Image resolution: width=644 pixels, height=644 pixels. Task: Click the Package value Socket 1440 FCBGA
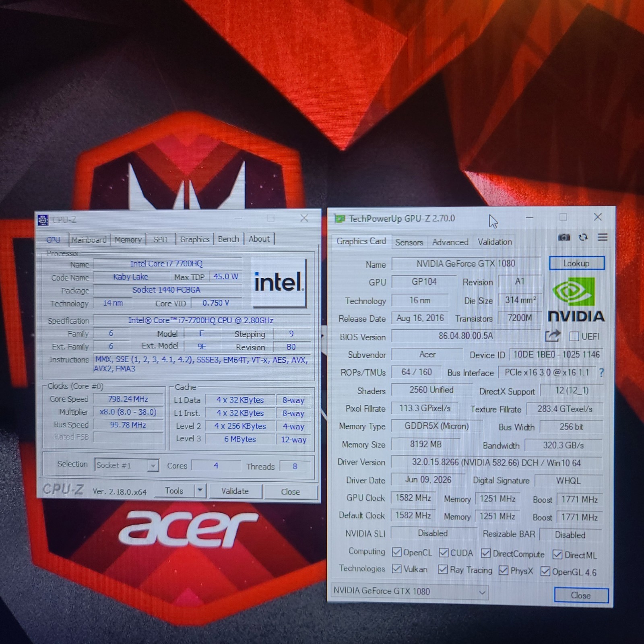(167, 290)
